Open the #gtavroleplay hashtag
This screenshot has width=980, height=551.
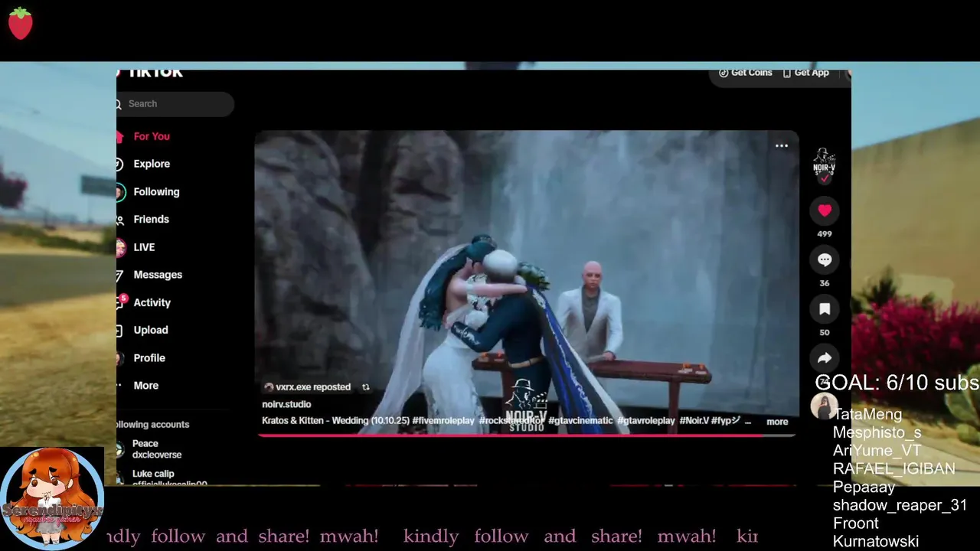coord(647,421)
